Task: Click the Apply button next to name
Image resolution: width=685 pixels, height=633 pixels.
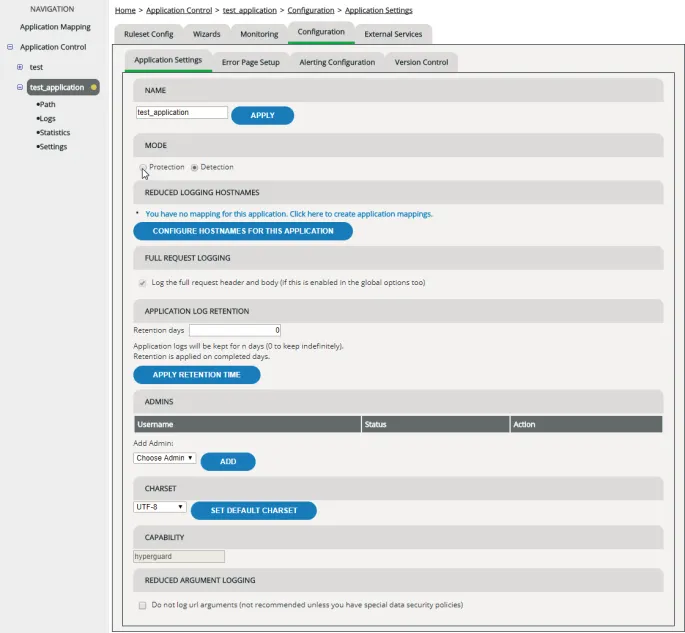Action: click(x=263, y=115)
